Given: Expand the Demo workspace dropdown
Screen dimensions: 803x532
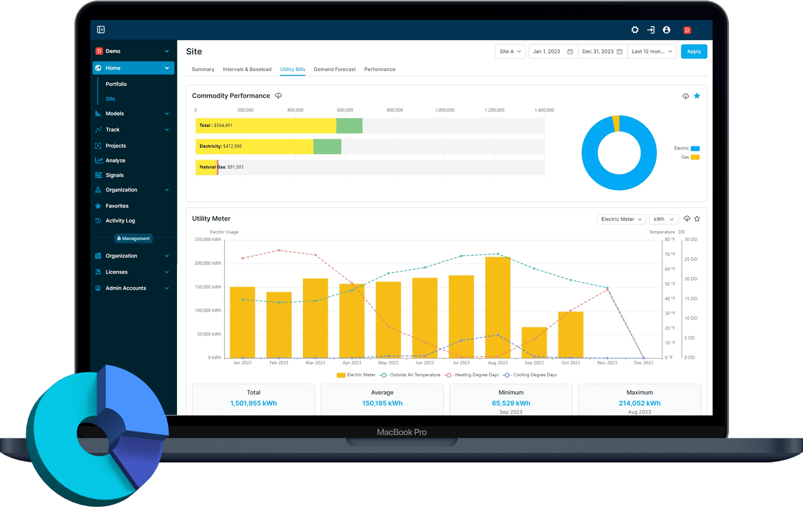Looking at the screenshot, I should point(167,51).
